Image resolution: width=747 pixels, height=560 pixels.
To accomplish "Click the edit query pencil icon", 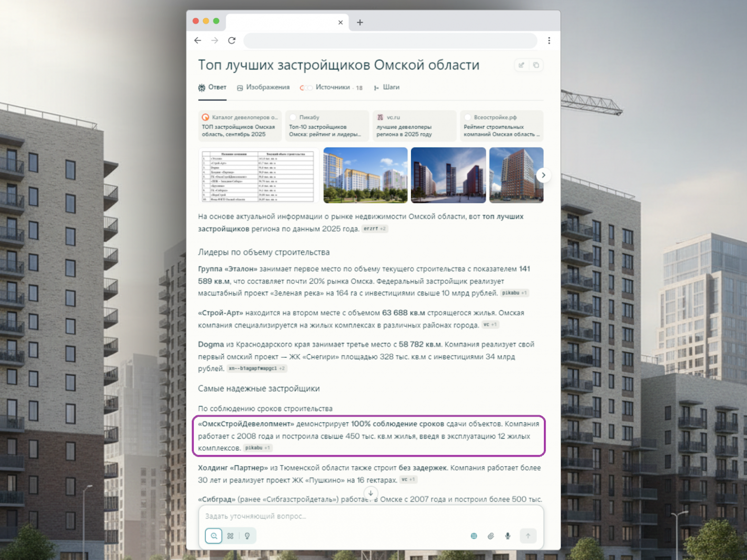I will [x=521, y=65].
